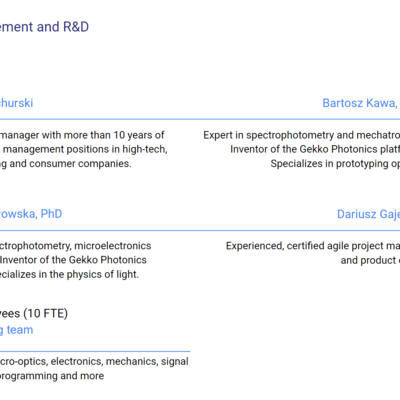Screen dimensions: 400x400
Task: Click the 'ement and R&D' heading
Action: click(x=44, y=27)
